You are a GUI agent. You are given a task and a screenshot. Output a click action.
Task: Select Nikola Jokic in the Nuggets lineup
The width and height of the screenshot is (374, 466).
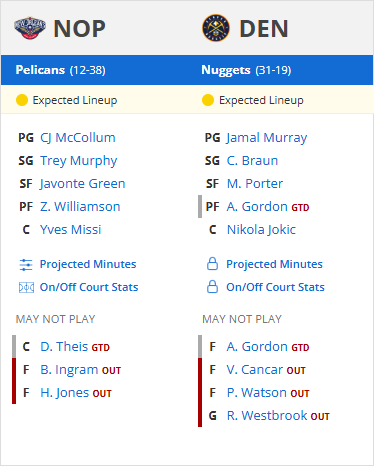click(261, 230)
